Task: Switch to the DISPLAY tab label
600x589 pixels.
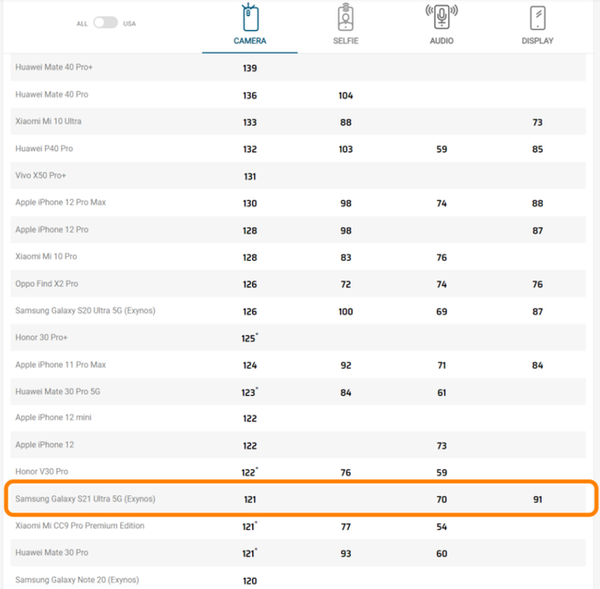Action: click(538, 41)
